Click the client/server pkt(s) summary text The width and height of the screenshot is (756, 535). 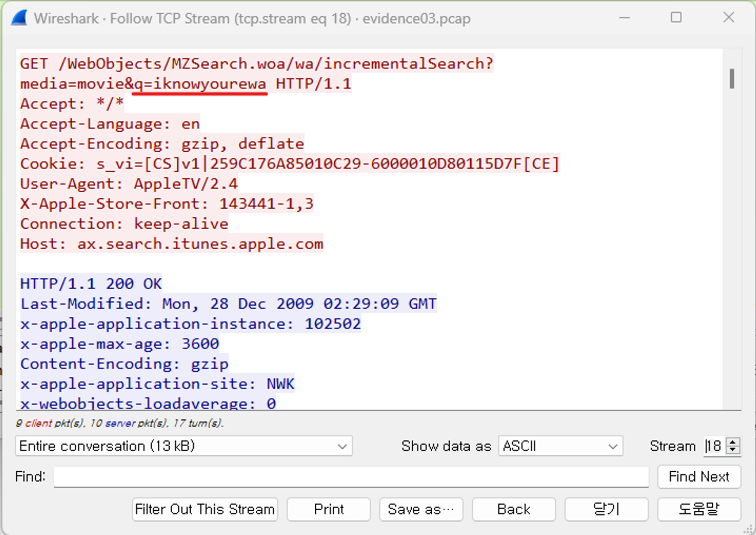[x=119, y=423]
